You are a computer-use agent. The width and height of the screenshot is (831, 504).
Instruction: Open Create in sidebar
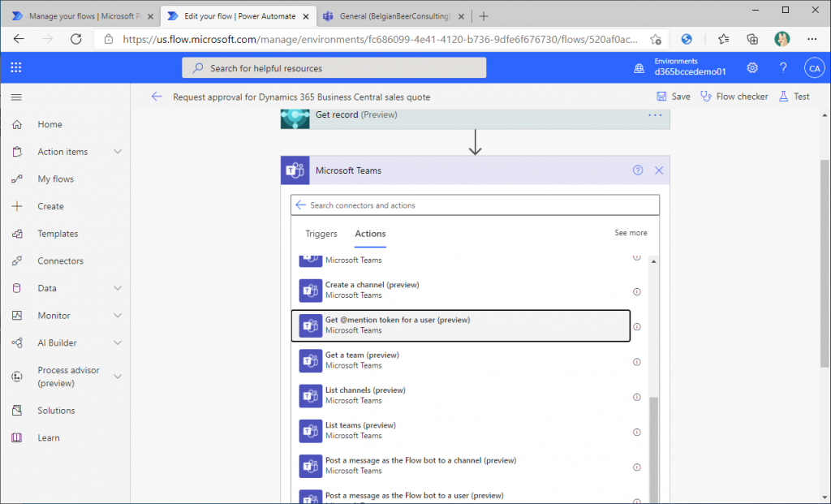point(51,206)
